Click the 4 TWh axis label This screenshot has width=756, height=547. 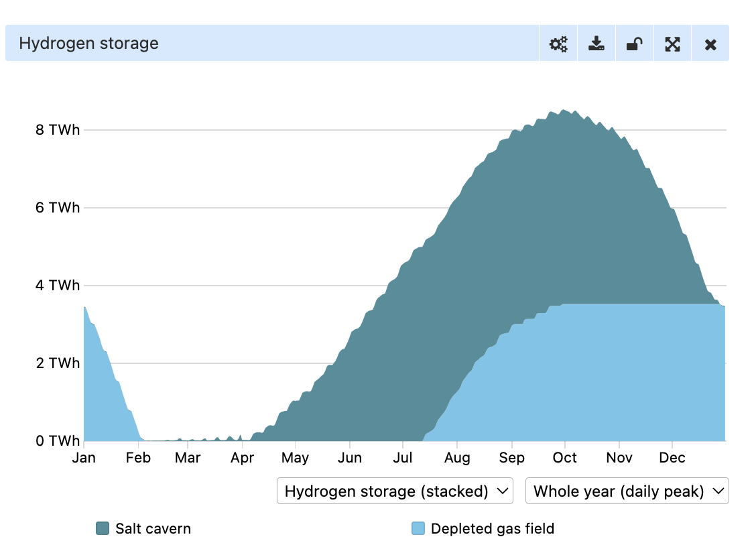58,285
